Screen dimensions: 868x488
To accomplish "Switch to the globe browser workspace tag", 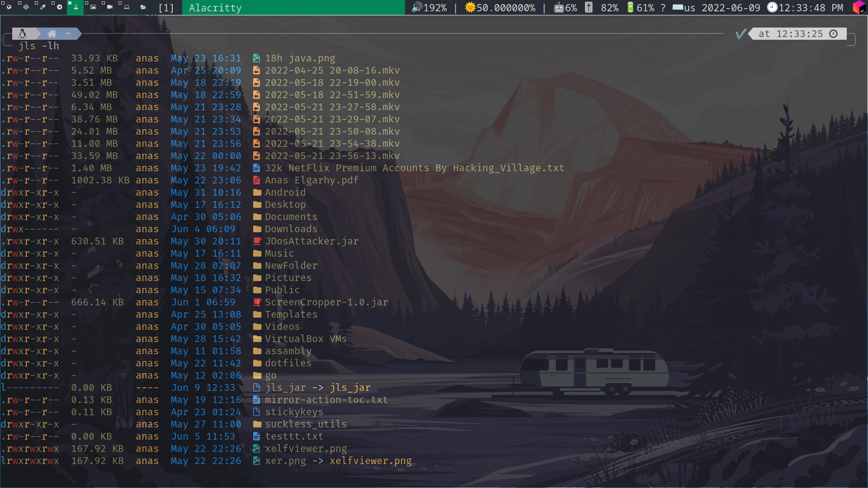I will (x=9, y=7).
